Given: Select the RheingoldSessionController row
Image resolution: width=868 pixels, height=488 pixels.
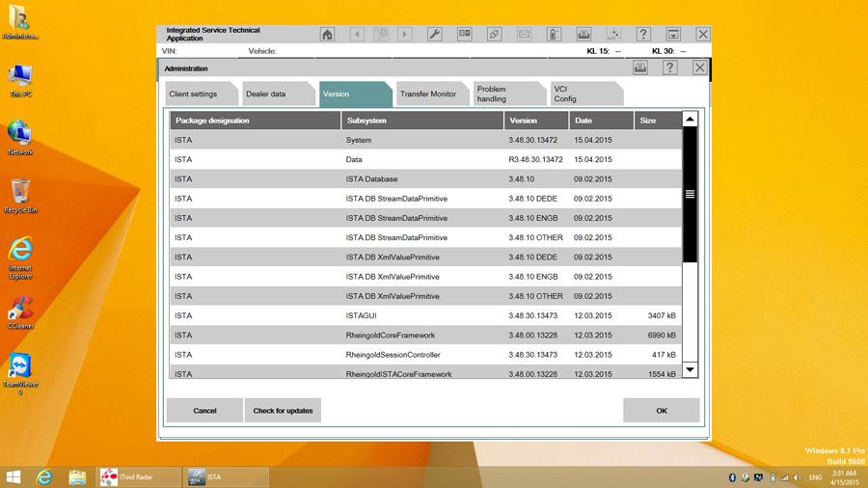Looking at the screenshot, I should pyautogui.click(x=425, y=355).
